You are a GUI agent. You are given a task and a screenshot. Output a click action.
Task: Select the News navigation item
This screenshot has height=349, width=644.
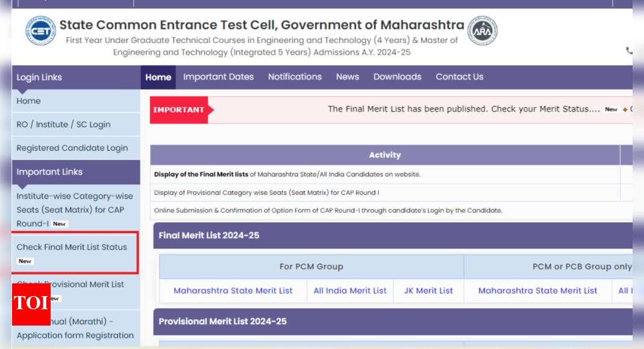[x=348, y=76]
